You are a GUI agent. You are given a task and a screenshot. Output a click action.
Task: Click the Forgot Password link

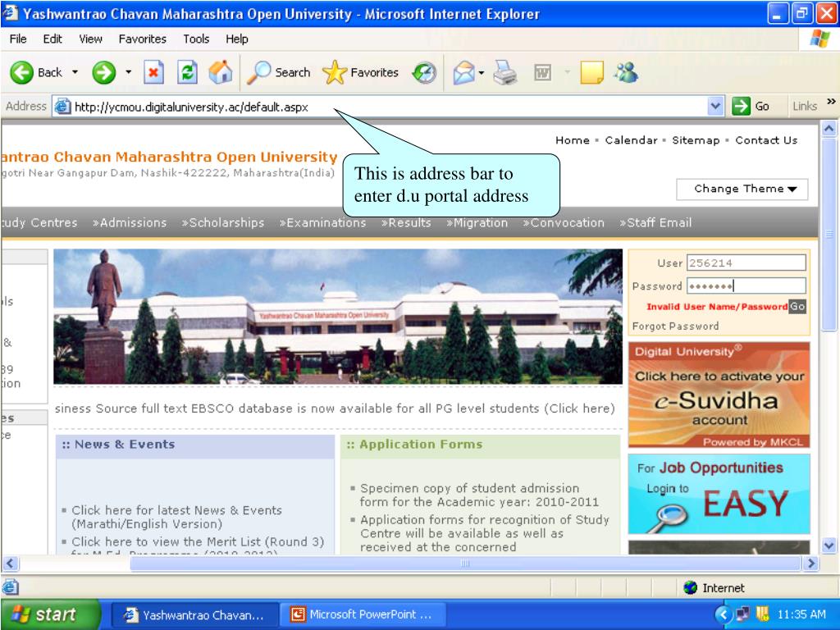click(x=676, y=326)
